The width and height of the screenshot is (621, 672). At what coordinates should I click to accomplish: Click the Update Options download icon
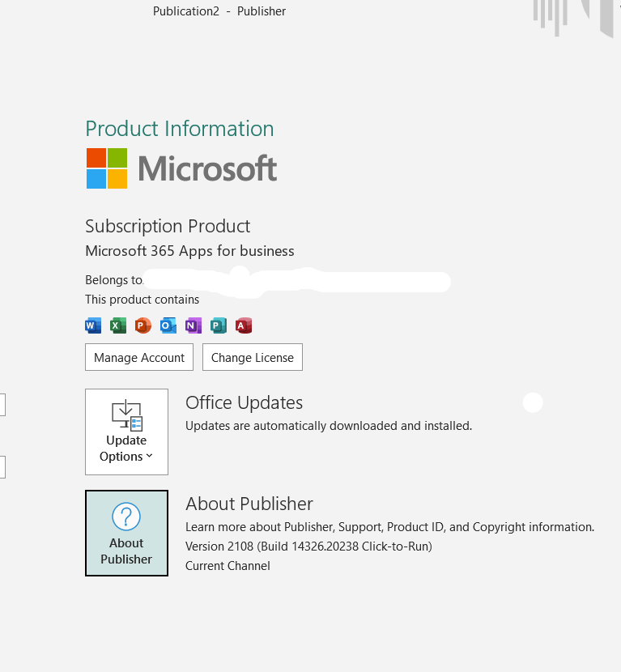tap(127, 415)
